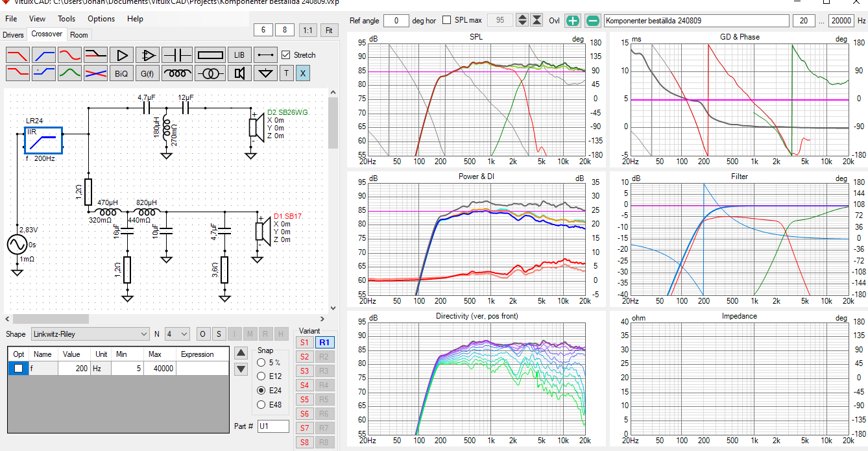
Task: Move the parameter row down with the arrow
Action: tap(241, 369)
